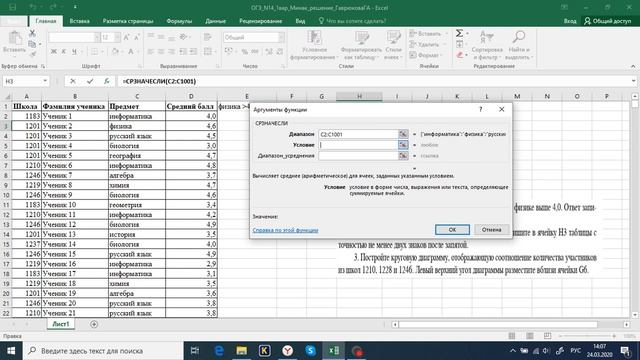Open the 'Справка по этой функции' help link
Image resolution: width=640 pixels, height=360 pixels.
point(285,230)
